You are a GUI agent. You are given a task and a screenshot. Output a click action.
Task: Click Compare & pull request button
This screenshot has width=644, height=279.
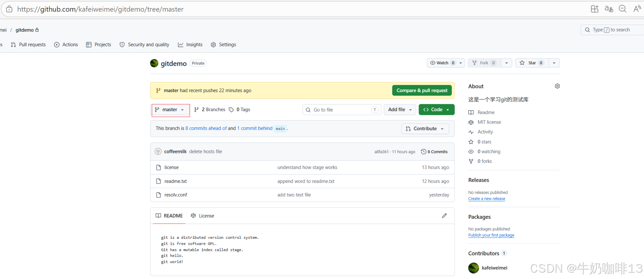(x=422, y=91)
